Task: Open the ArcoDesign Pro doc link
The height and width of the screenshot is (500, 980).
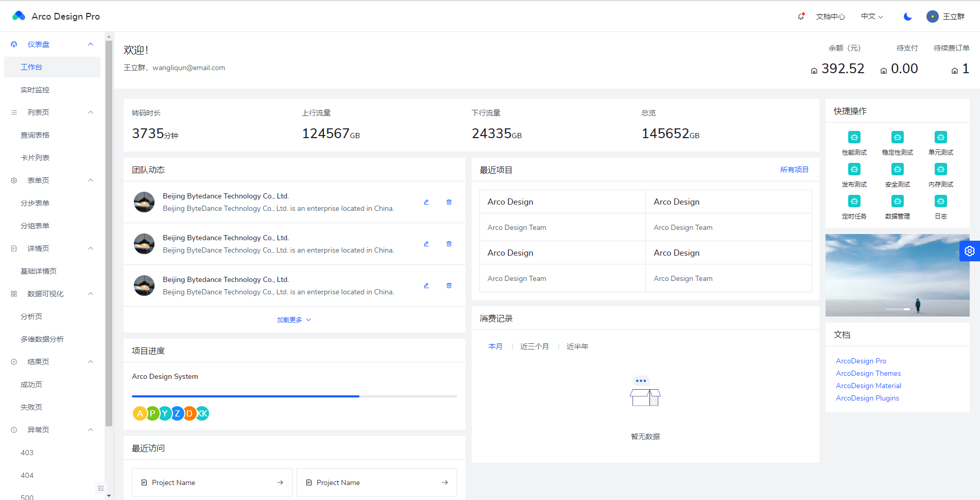Action: pyautogui.click(x=861, y=361)
